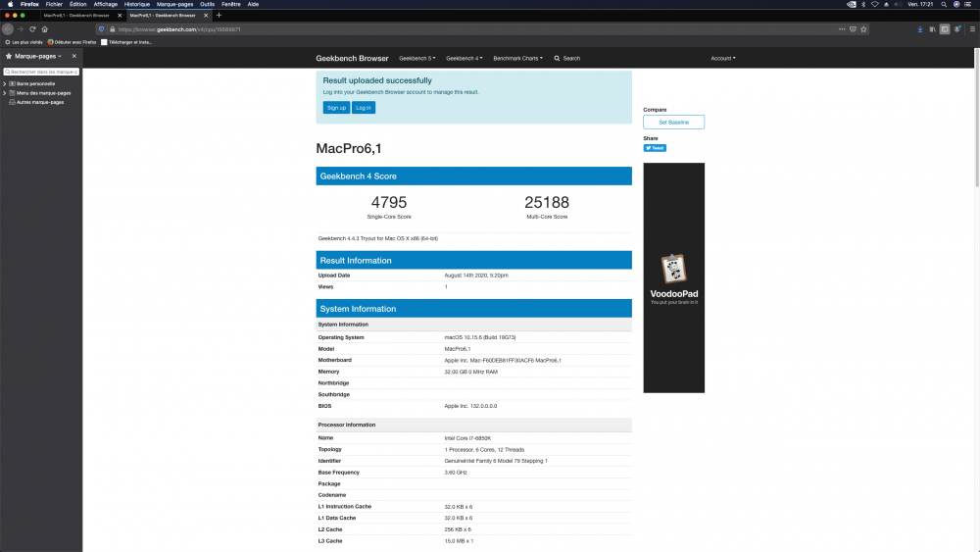
Task: Open a new tab with plus button
Action: (219, 15)
